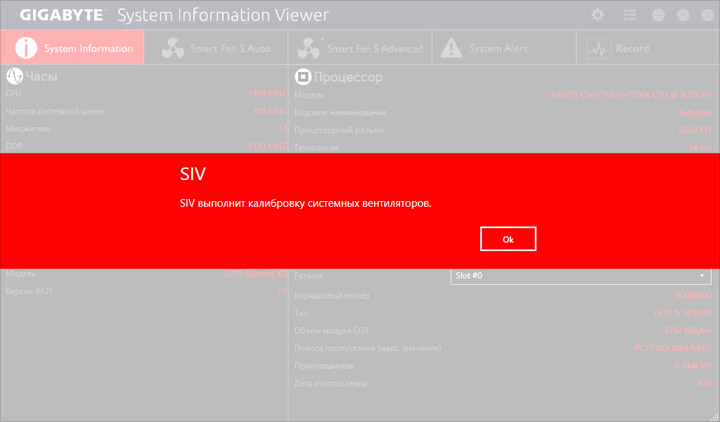Click the Z270-Gaming K3 model value
This screenshot has width=720, height=422.
(255, 274)
